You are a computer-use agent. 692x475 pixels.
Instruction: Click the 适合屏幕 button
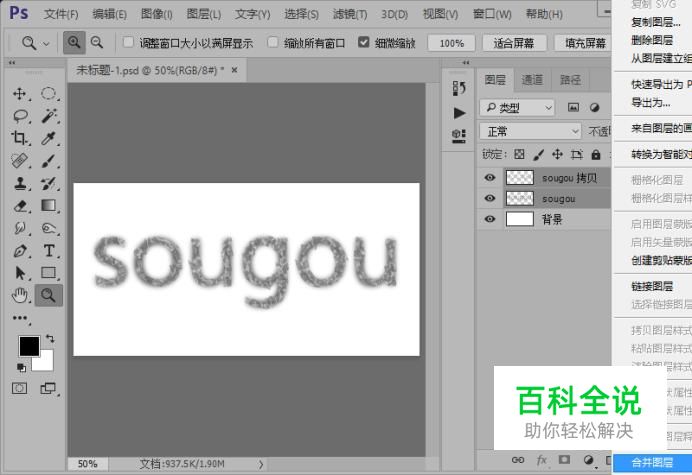coord(514,43)
